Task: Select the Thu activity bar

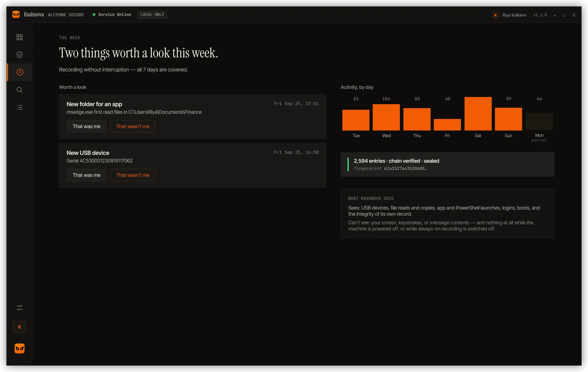Action: point(417,119)
